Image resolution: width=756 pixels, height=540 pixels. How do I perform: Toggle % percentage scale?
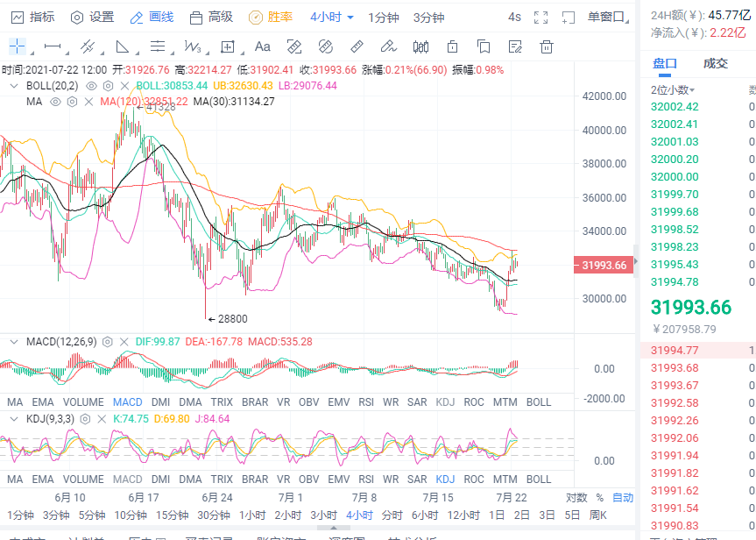pos(599,498)
